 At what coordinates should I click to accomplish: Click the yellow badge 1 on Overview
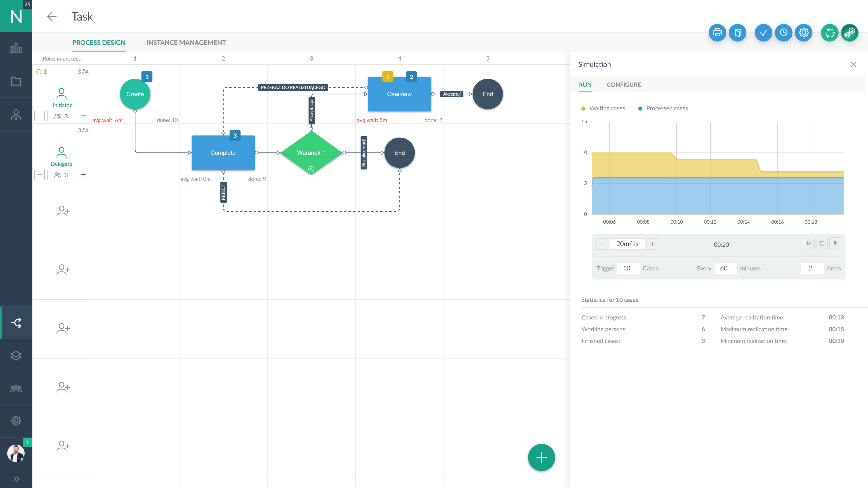[388, 77]
